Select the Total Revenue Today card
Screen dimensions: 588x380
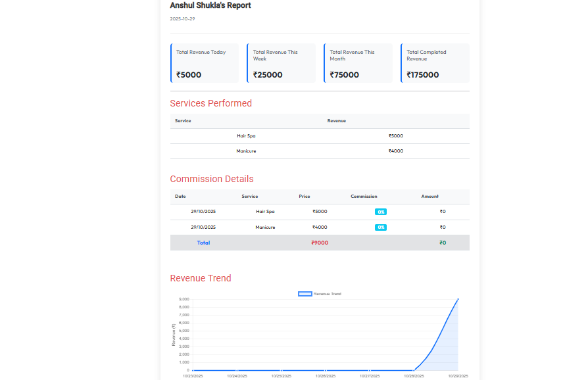(x=205, y=62)
